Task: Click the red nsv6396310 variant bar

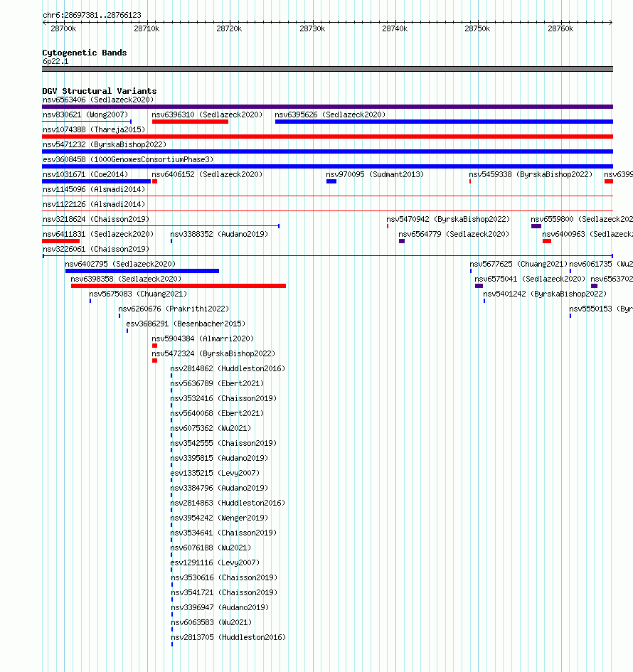Action: [190, 122]
